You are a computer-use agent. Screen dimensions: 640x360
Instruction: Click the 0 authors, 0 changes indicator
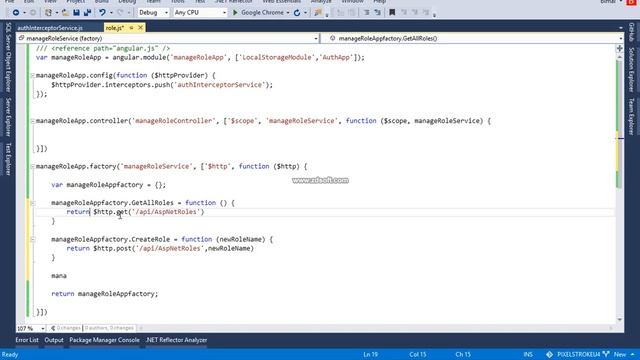pos(109,328)
